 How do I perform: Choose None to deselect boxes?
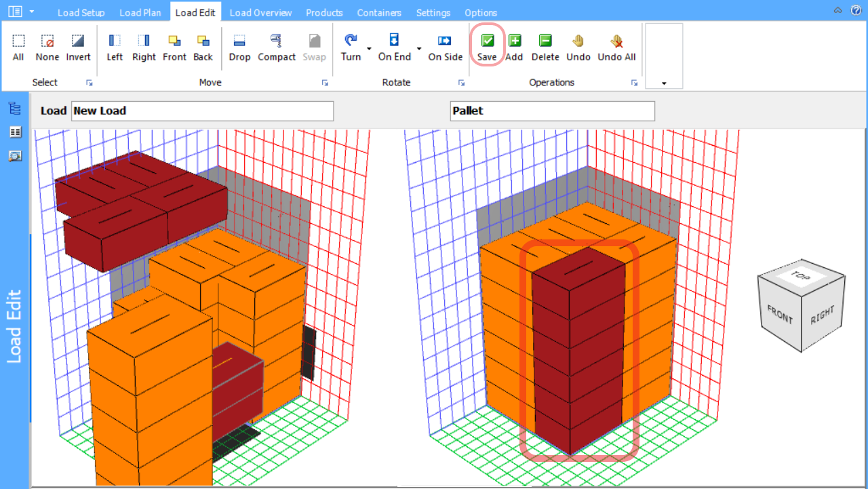point(47,46)
